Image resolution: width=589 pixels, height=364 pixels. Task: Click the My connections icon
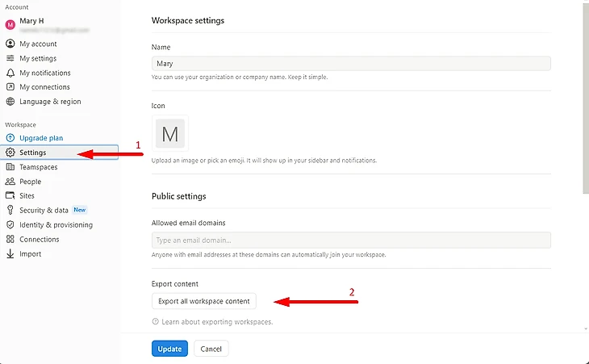(x=10, y=87)
